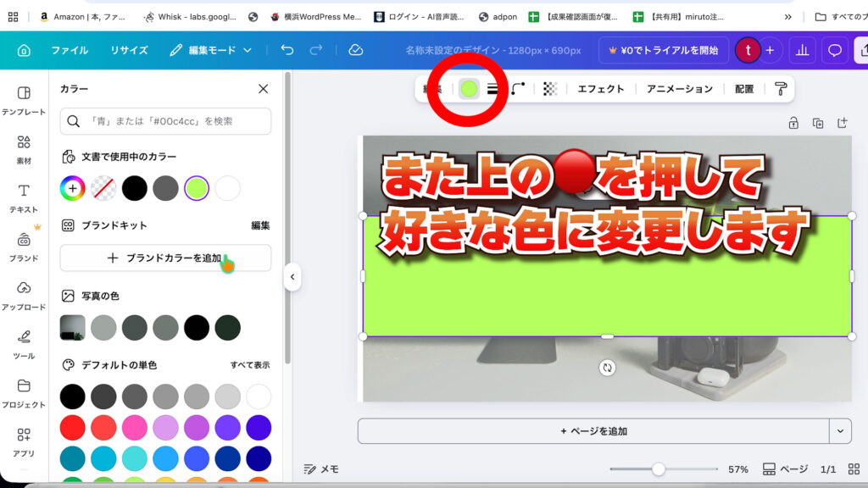Expand the dropdown next to ページを追加

(840, 430)
